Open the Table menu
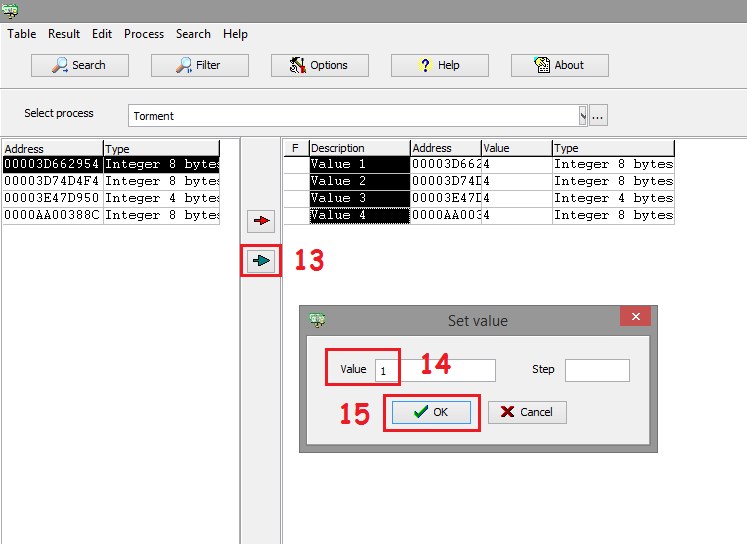Screen dimensions: 747x544 coord(22,34)
